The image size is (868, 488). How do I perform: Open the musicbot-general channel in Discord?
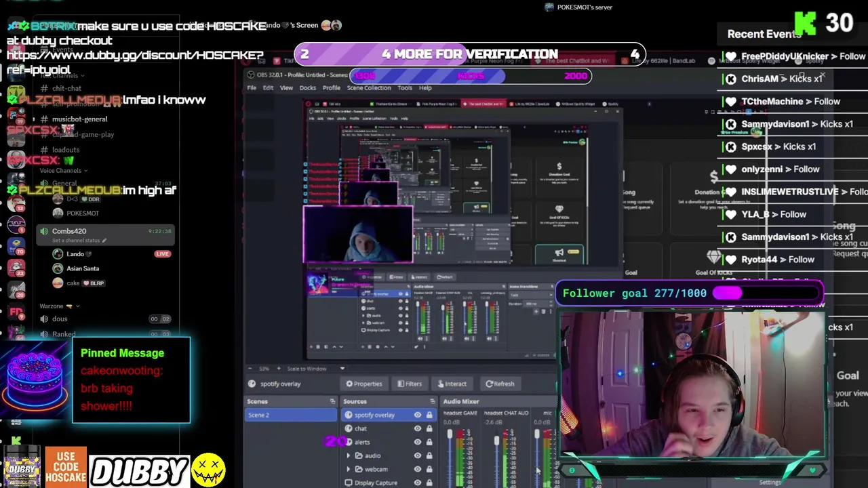pos(79,119)
